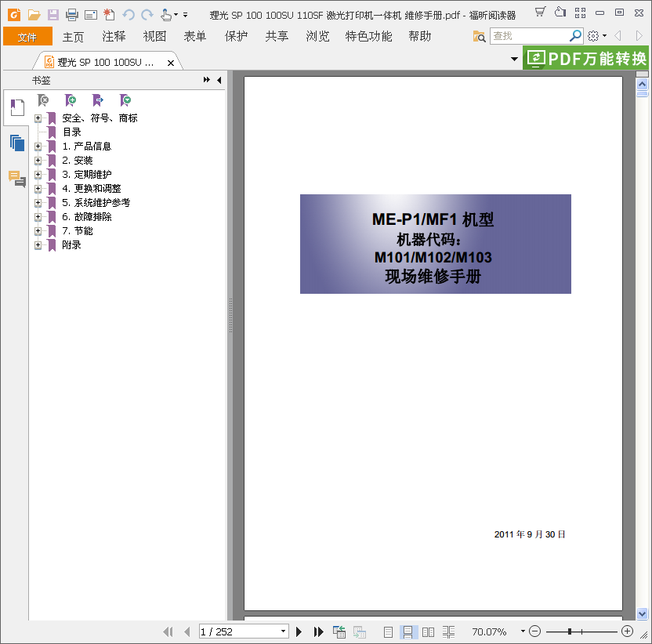Zoom out with minus button
Viewport: 652px width, 644px height.
(534, 631)
